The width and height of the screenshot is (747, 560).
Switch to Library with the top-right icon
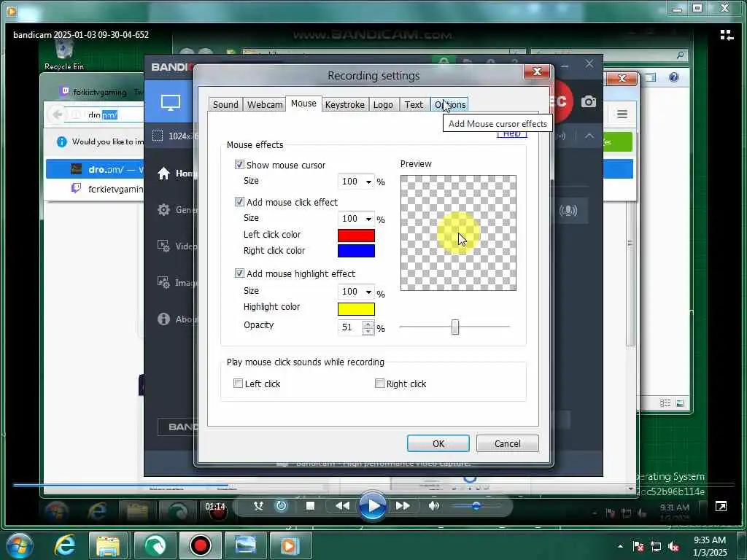click(726, 35)
